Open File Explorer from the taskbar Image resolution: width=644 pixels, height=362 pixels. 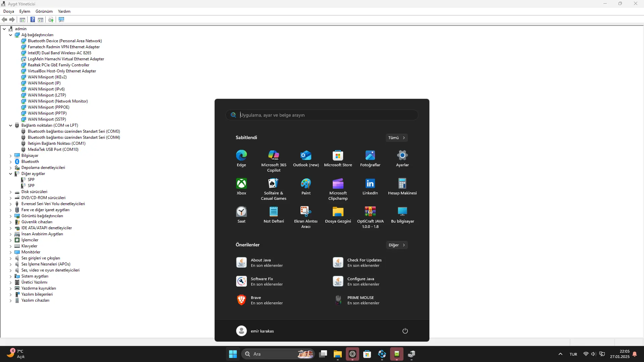tap(337, 354)
